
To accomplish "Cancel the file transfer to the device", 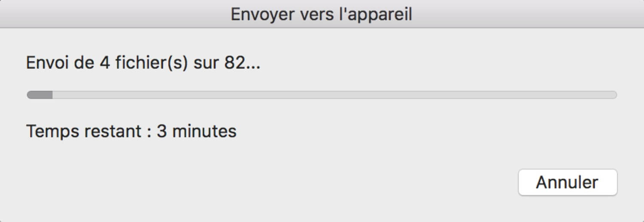I will tap(568, 183).
